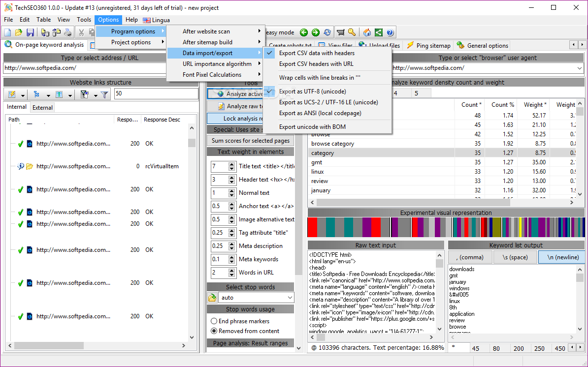
Task: Click the printer icon in toolbar
Action: pos(68,32)
